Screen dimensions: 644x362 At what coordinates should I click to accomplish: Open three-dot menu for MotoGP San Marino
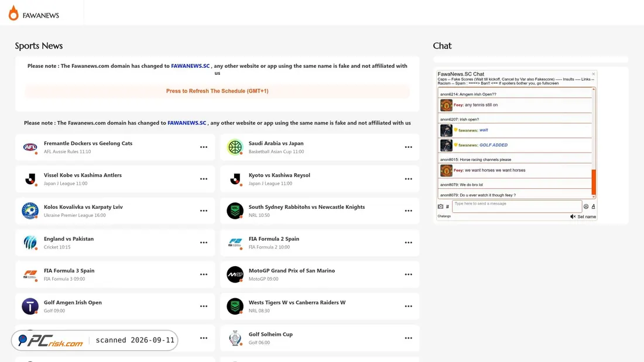click(408, 274)
